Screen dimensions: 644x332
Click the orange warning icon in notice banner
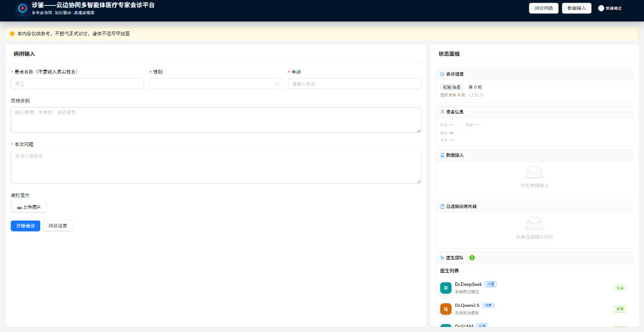click(12, 34)
